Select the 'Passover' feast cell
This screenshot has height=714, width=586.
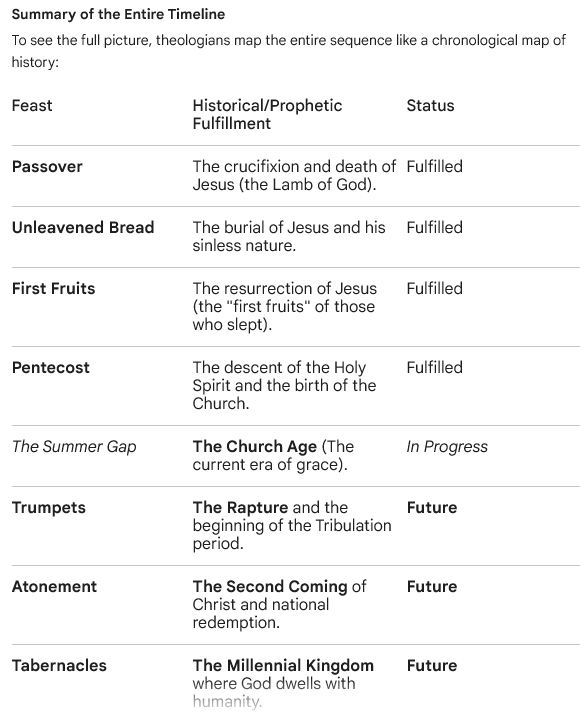[x=47, y=167]
